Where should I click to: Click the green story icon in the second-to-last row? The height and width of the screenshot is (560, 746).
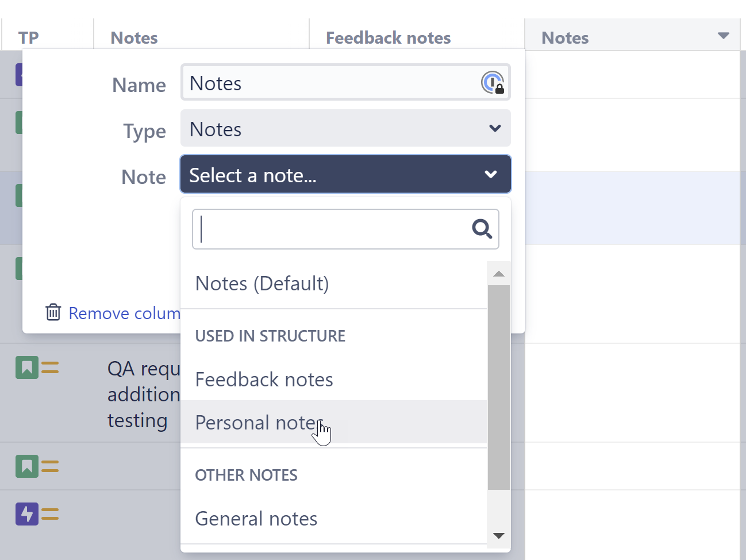[26, 466]
